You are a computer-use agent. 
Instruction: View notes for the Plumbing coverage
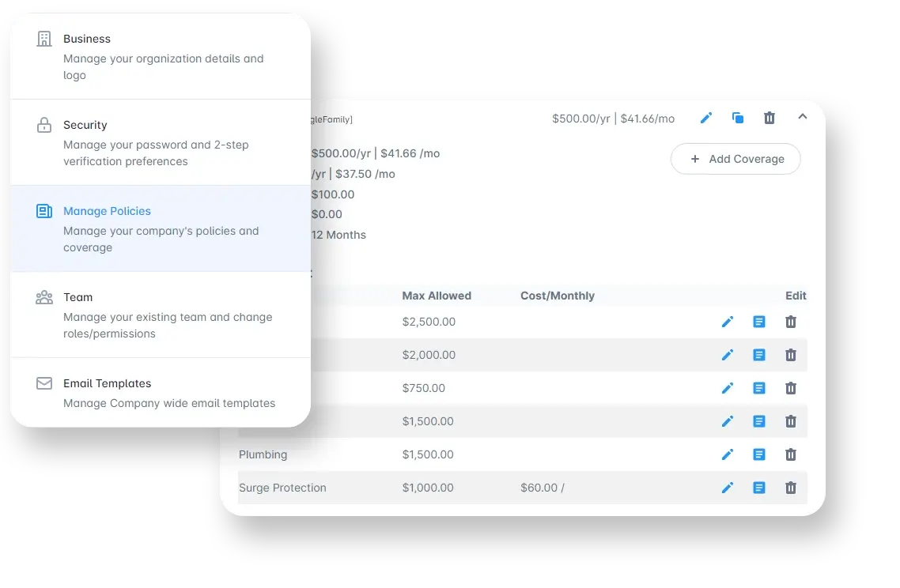[x=759, y=454]
